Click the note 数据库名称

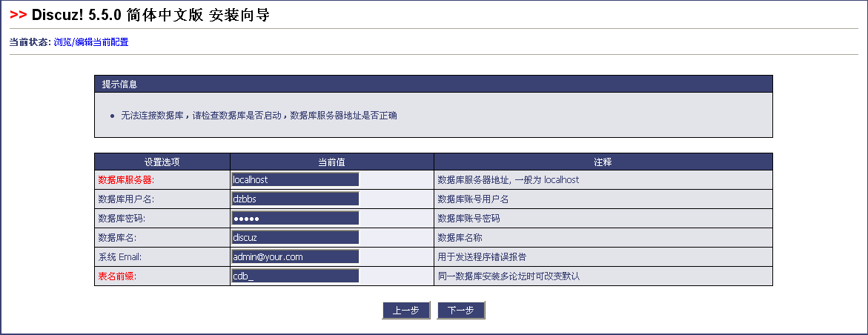pyautogui.click(x=460, y=238)
